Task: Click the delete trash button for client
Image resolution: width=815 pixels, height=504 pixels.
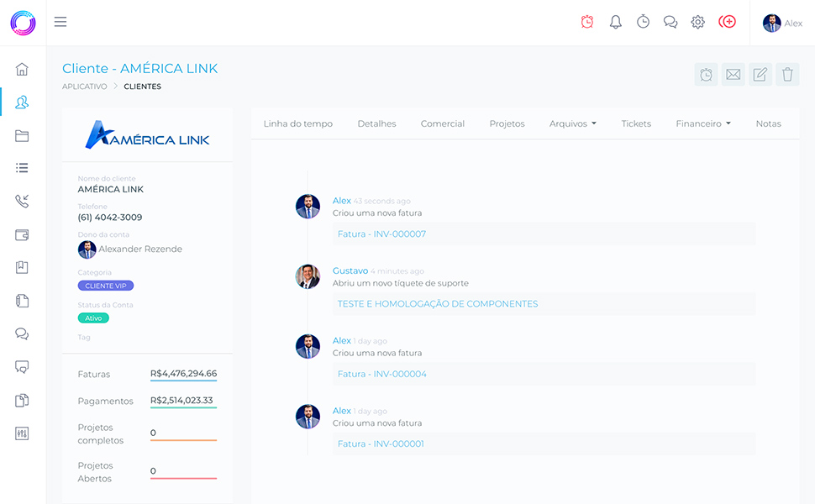Action: coord(787,74)
